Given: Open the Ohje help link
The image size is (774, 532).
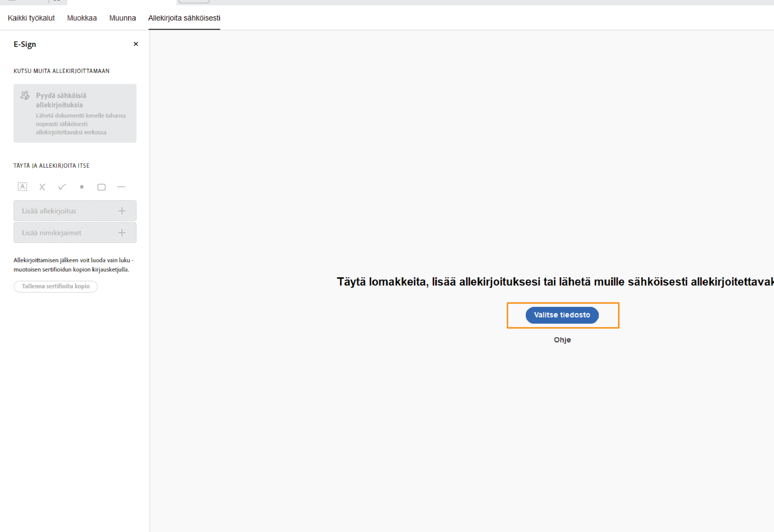Looking at the screenshot, I should click(x=562, y=340).
